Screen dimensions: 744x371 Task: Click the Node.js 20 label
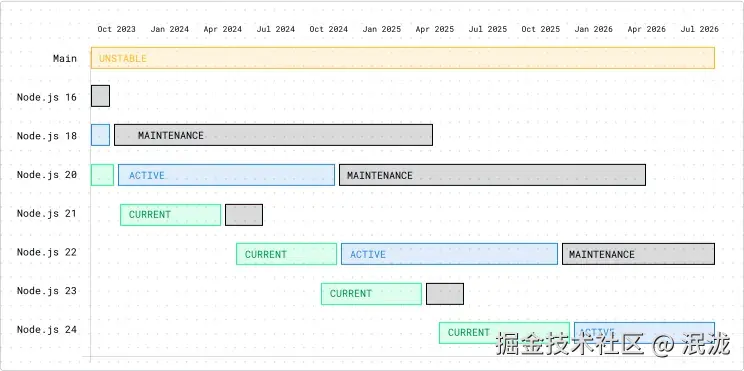46,175
